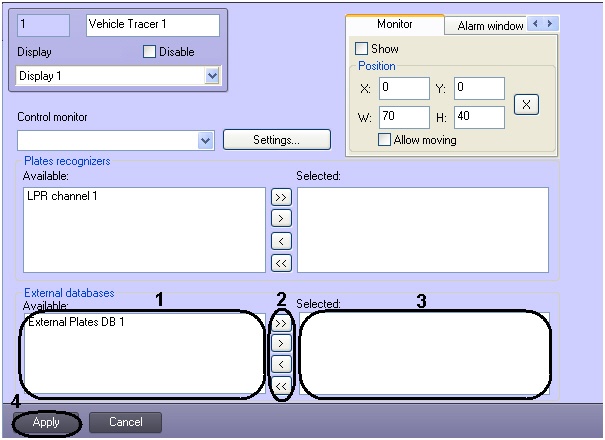Screen dimensions: 605x440
Task: Expand the Control monitor dropdown
Action: click(206, 141)
